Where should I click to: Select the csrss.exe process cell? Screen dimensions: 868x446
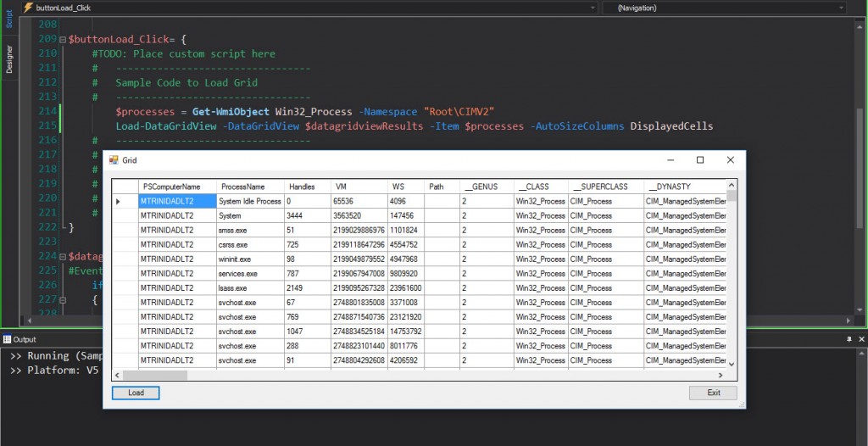[250, 244]
